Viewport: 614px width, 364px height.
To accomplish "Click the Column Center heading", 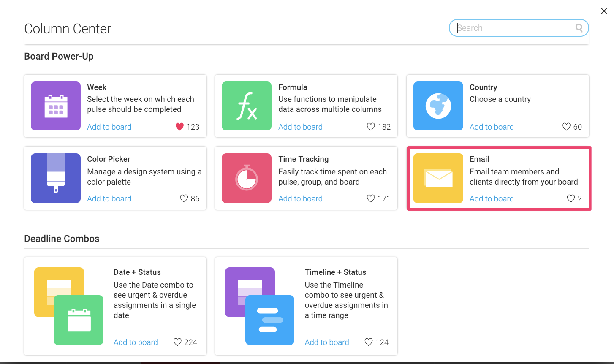I will tap(68, 29).
